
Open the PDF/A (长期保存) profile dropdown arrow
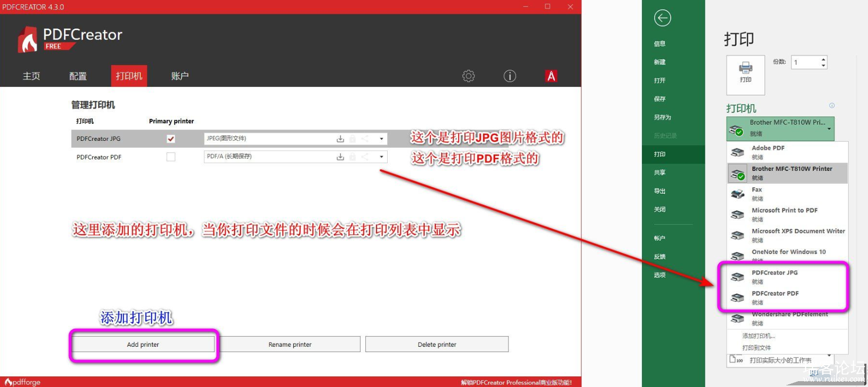tap(381, 157)
